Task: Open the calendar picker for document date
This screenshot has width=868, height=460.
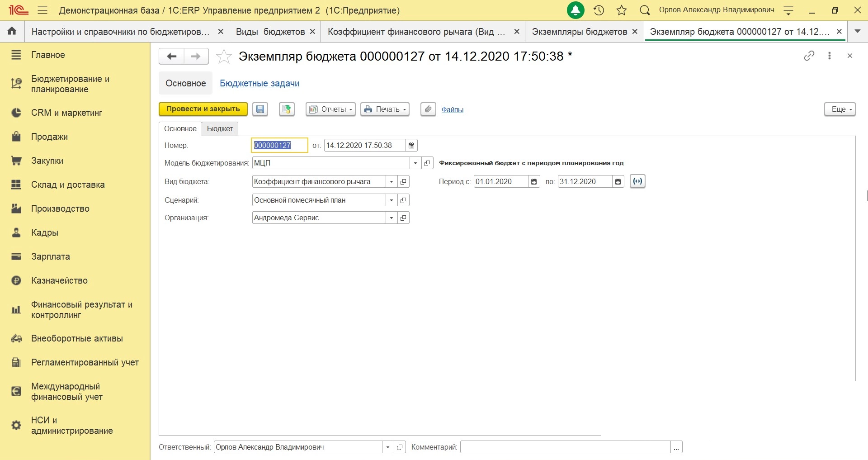Action: [411, 145]
